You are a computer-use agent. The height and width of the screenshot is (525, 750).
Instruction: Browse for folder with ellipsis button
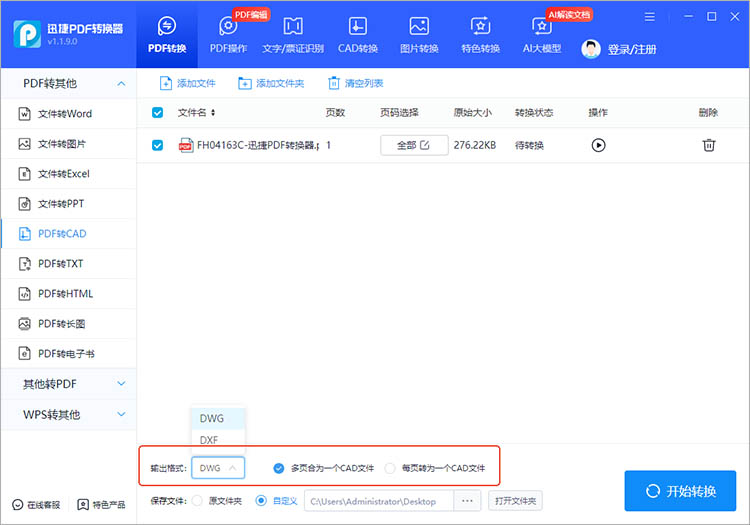pos(467,501)
